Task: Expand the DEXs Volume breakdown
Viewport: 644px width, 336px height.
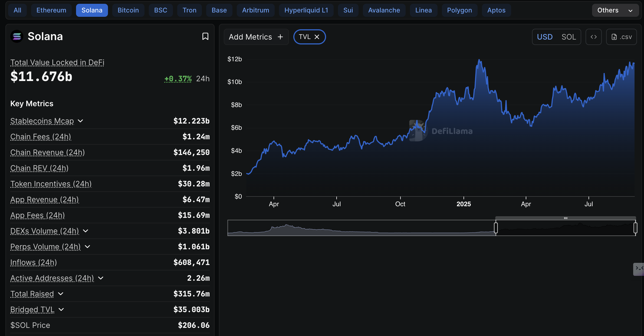Action: [x=86, y=231]
